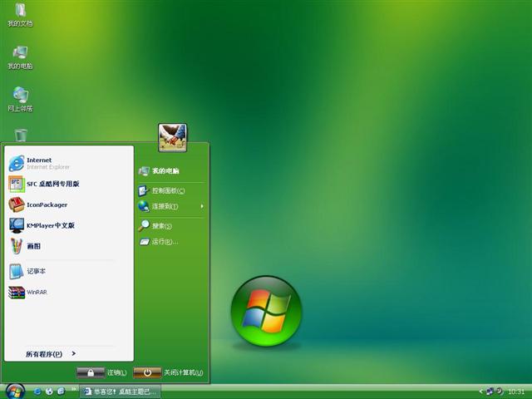
Task: Click the 注销(L) lock button
Action: [91, 372]
